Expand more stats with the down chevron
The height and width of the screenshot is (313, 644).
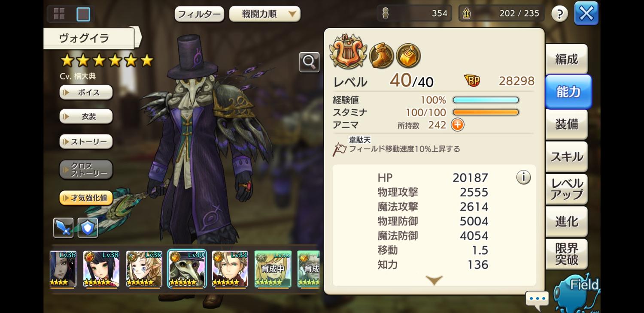434,280
